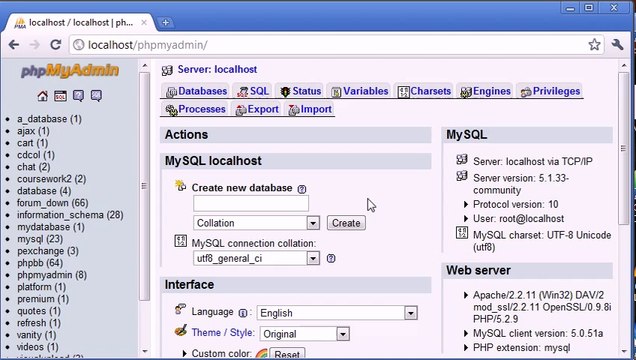Screen dimensions: 636x360
Task: Open the Engines tab
Action: tap(486, 91)
